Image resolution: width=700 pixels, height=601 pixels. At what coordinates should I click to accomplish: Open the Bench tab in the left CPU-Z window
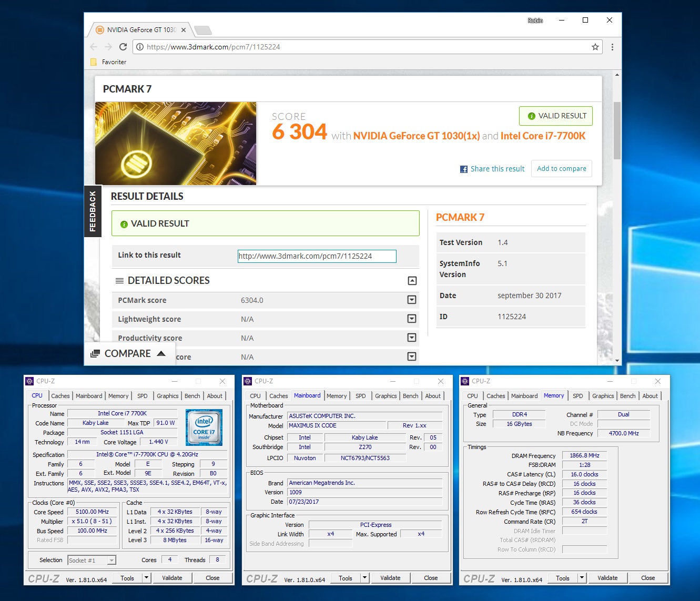tap(192, 396)
